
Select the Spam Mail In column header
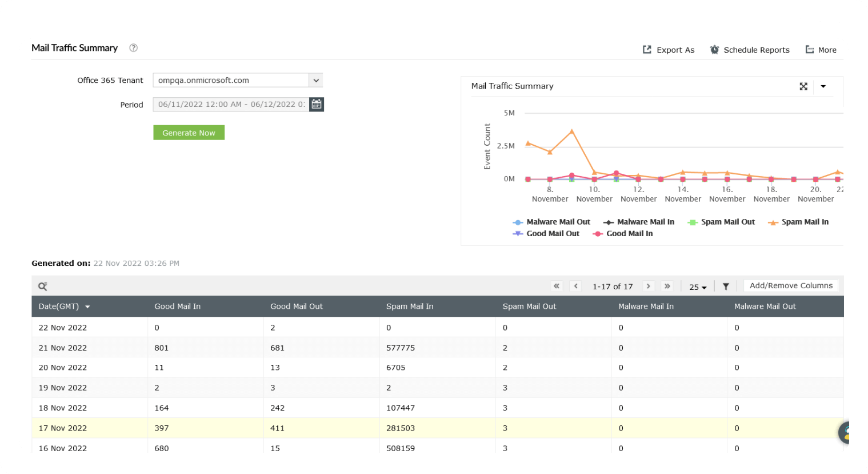point(410,306)
